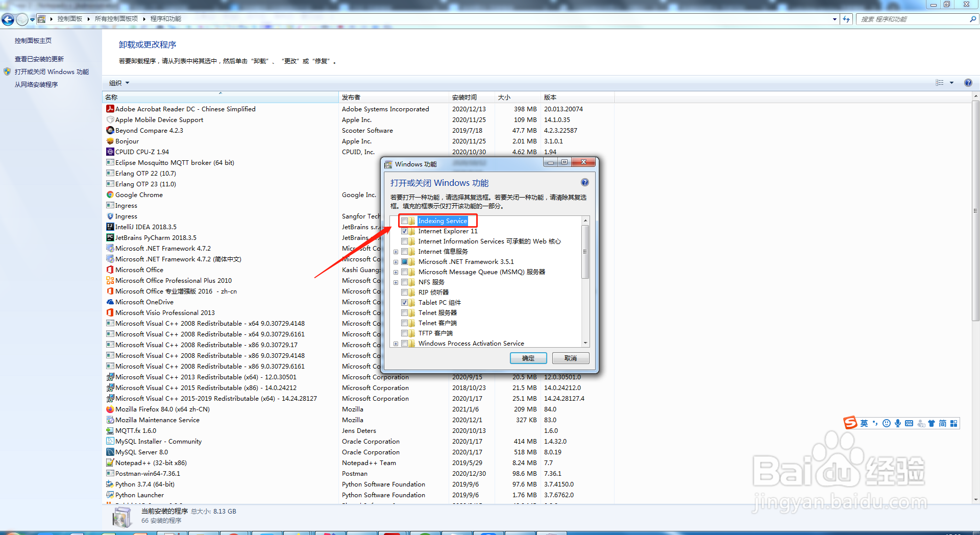Open the 组织 dropdown menu

(x=119, y=83)
